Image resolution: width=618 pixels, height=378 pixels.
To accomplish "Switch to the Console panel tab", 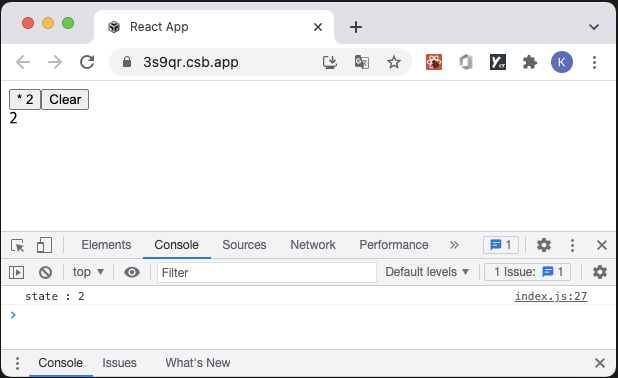I will point(176,245).
